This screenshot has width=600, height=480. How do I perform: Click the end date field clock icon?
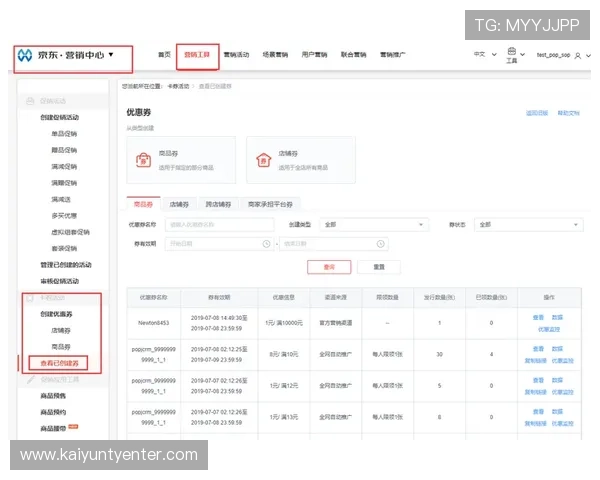[x=380, y=244]
